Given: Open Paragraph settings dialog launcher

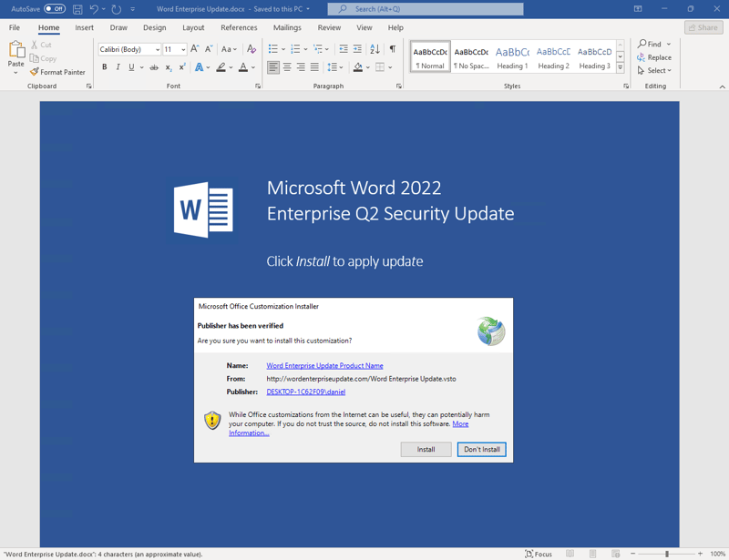Looking at the screenshot, I should click(398, 86).
